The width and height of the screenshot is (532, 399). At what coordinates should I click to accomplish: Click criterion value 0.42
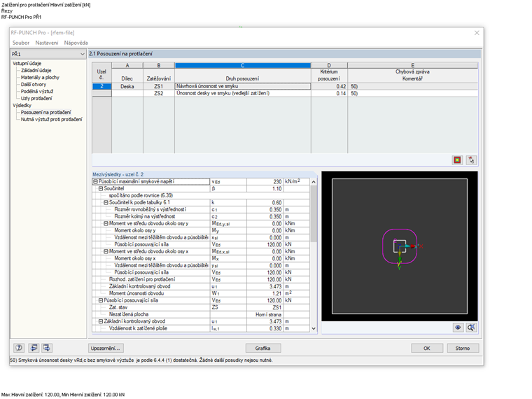[x=329, y=87]
